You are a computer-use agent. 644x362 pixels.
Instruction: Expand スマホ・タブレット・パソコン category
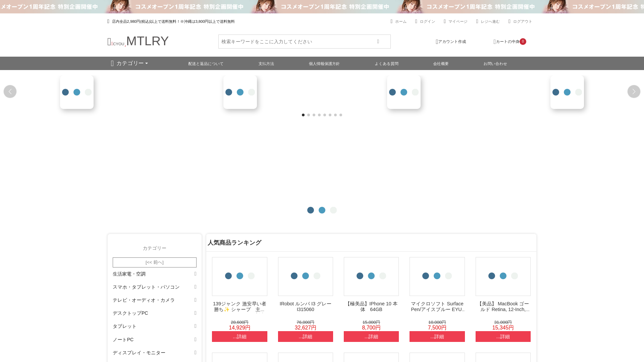coord(195,287)
